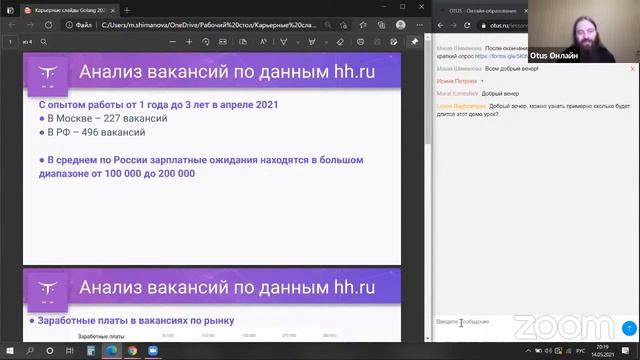Image resolution: width=640 pixels, height=360 pixels.
Task: Open Edge settings ellipsis menu
Action: pyautogui.click(x=420, y=25)
